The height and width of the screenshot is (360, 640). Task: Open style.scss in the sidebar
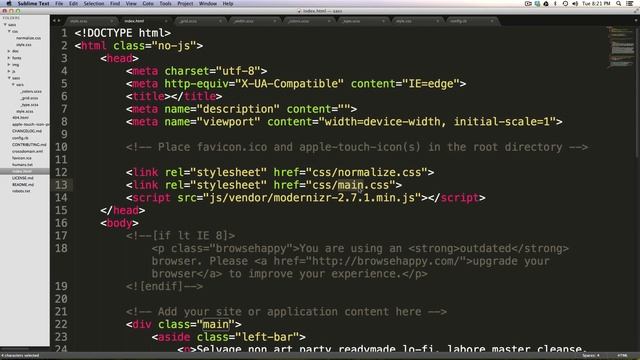click(x=24, y=111)
